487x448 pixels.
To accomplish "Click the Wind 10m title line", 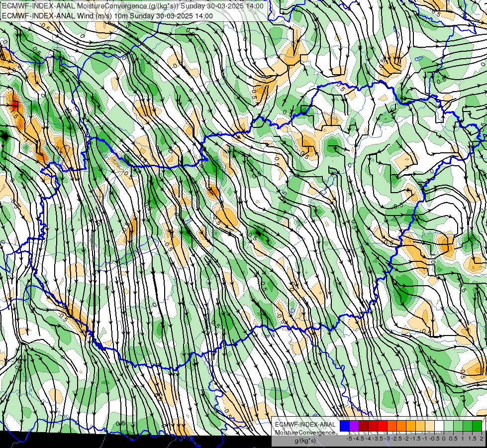I will pyautogui.click(x=107, y=16).
